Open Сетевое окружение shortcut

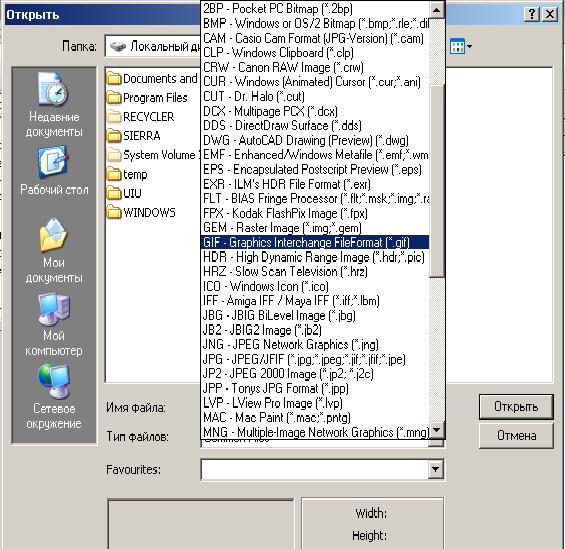[54, 397]
